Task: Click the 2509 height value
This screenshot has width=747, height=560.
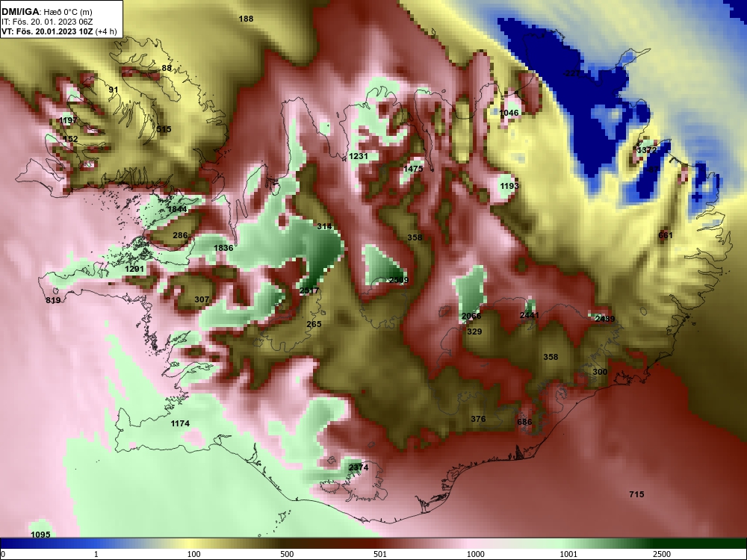Action: click(399, 280)
